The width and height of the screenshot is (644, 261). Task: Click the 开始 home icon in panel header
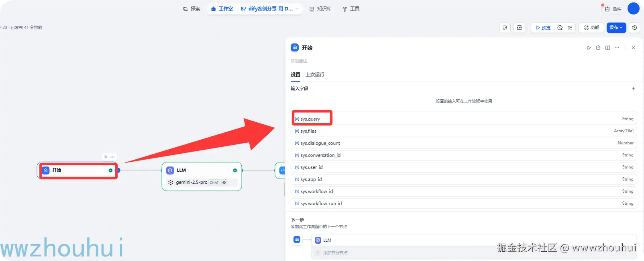pos(295,47)
